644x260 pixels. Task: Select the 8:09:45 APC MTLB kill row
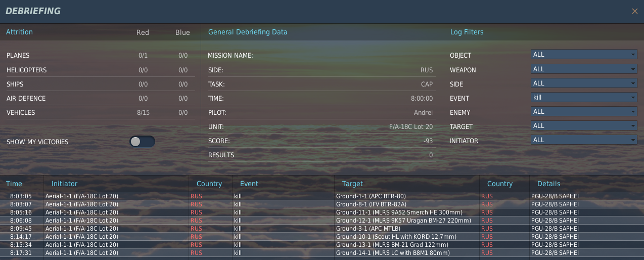[x=322, y=228]
